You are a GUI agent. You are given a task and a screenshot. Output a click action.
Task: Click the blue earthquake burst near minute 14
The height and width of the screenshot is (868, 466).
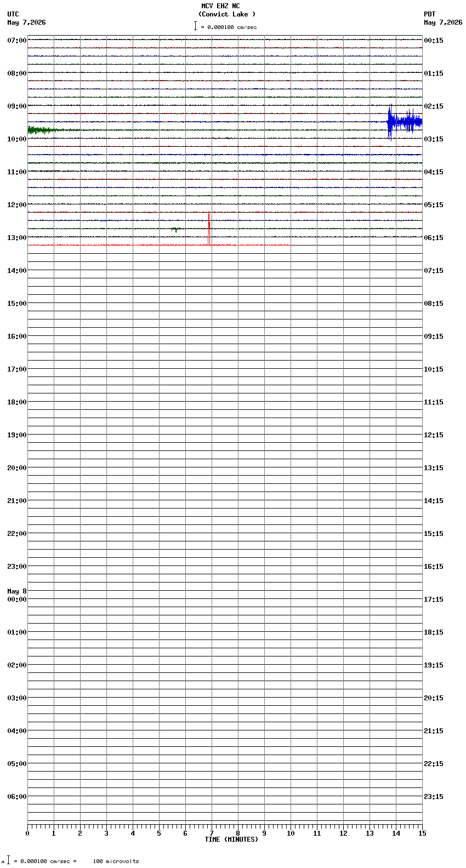click(x=405, y=122)
